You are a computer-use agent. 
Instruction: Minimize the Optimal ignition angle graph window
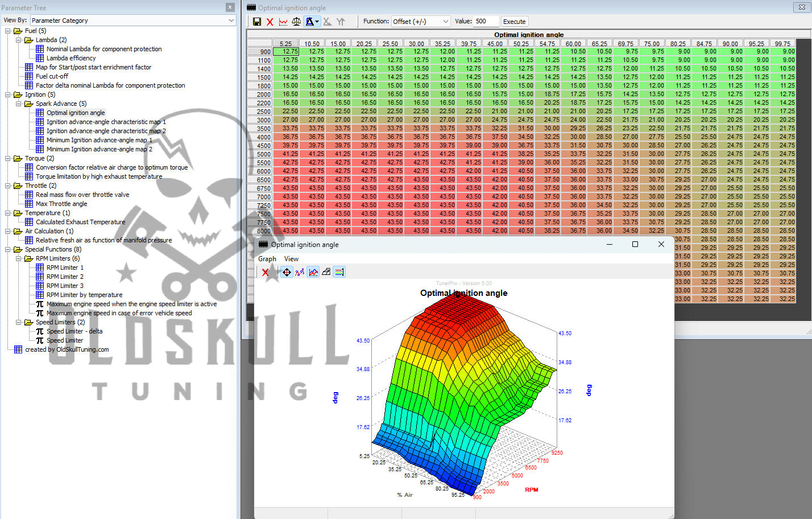click(610, 244)
